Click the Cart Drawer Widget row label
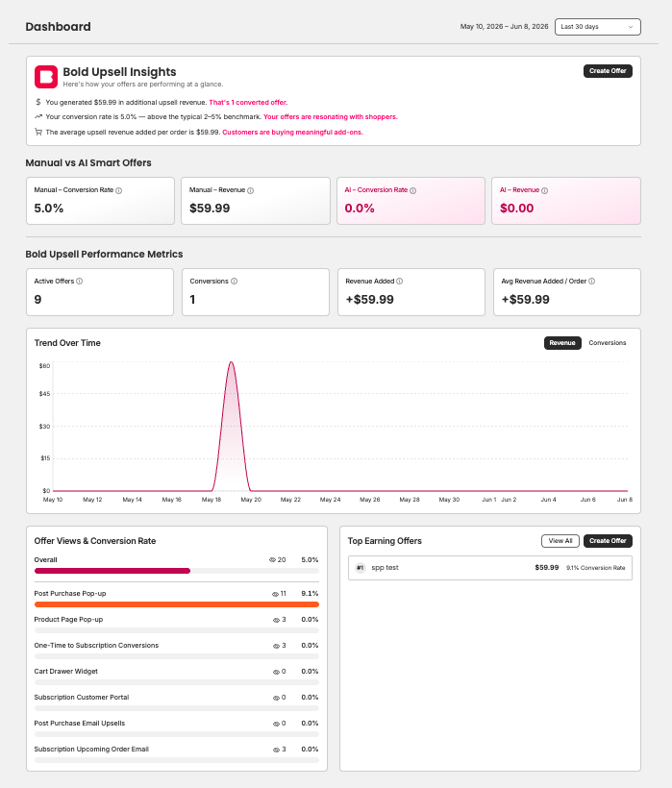The width and height of the screenshot is (672, 788). [65, 672]
